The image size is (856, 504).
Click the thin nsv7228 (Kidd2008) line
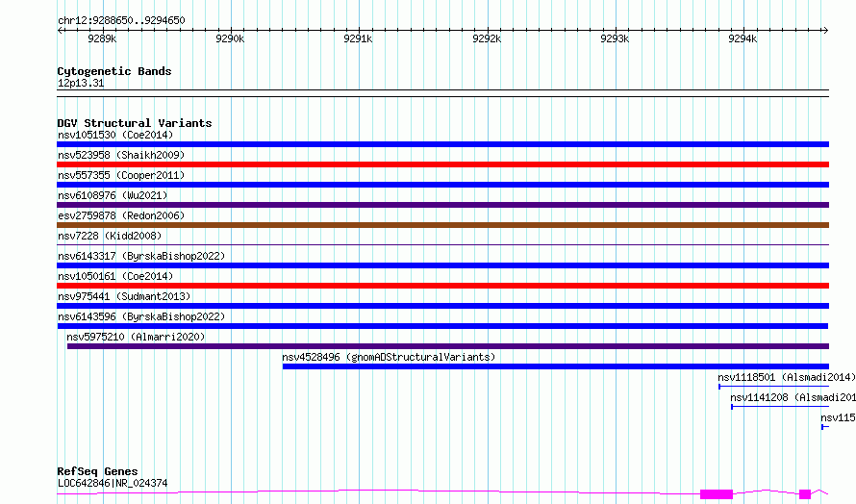442,244
